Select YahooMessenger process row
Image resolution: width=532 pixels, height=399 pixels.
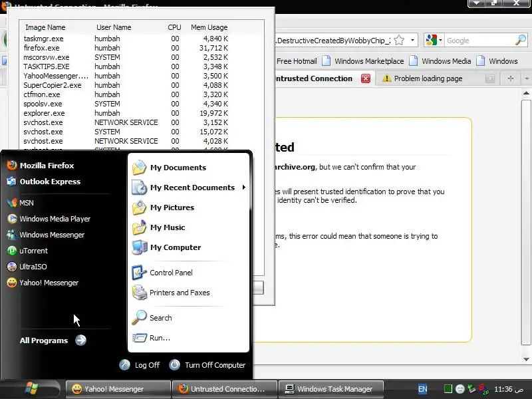(126, 76)
